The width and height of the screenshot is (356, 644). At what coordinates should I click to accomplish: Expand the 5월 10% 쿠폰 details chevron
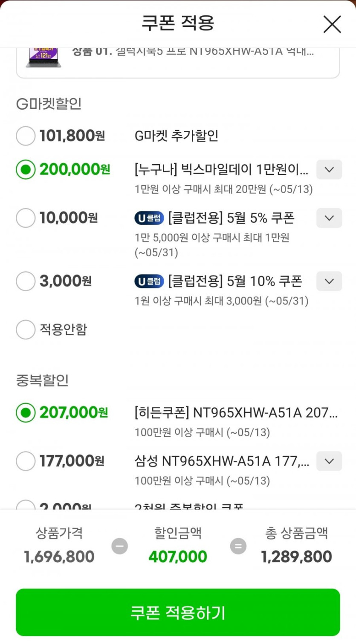coord(329,281)
